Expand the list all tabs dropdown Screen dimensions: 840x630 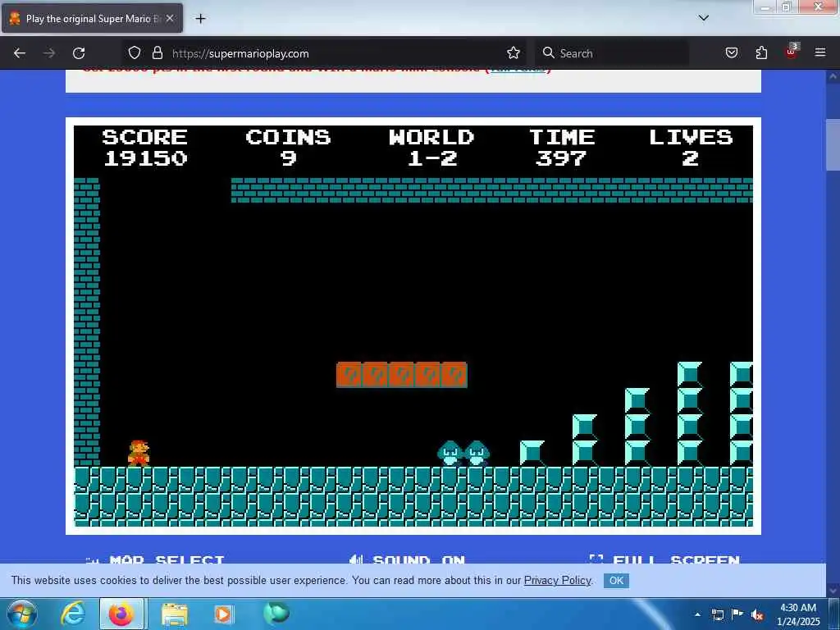click(x=703, y=18)
